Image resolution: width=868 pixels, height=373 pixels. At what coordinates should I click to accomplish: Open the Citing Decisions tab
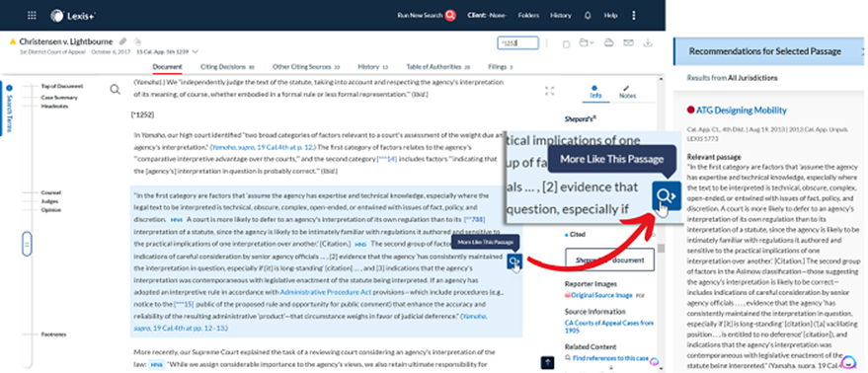[x=227, y=67]
